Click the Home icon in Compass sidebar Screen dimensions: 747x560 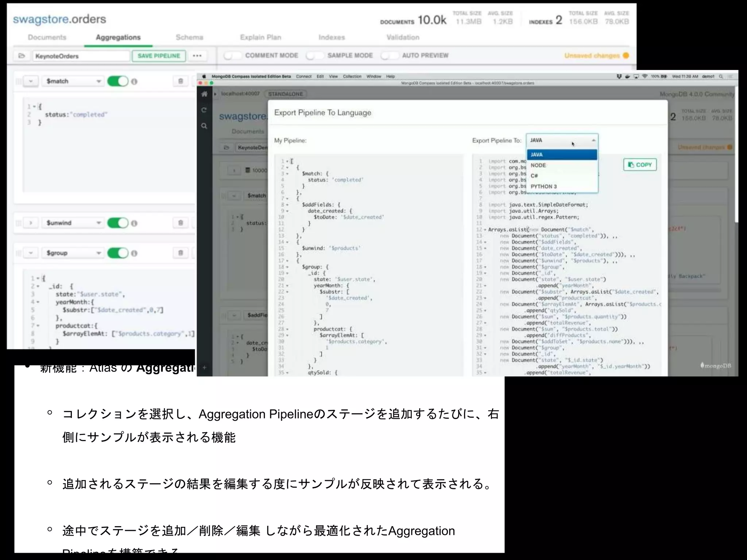click(x=204, y=94)
